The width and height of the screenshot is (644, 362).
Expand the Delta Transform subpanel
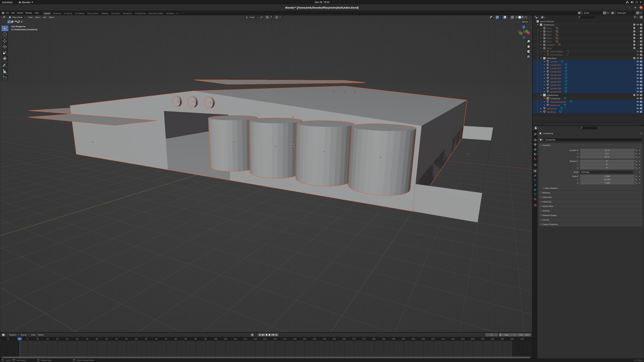click(x=551, y=188)
